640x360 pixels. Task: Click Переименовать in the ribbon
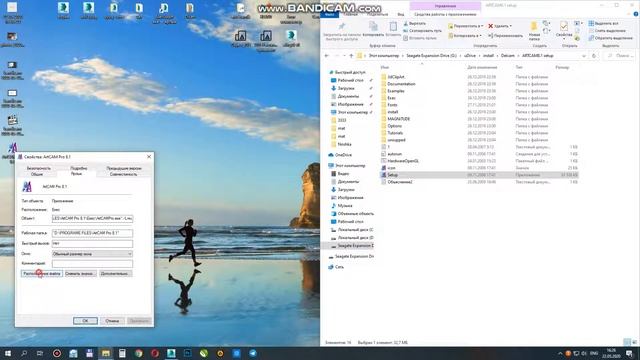pyautogui.click(x=506, y=36)
